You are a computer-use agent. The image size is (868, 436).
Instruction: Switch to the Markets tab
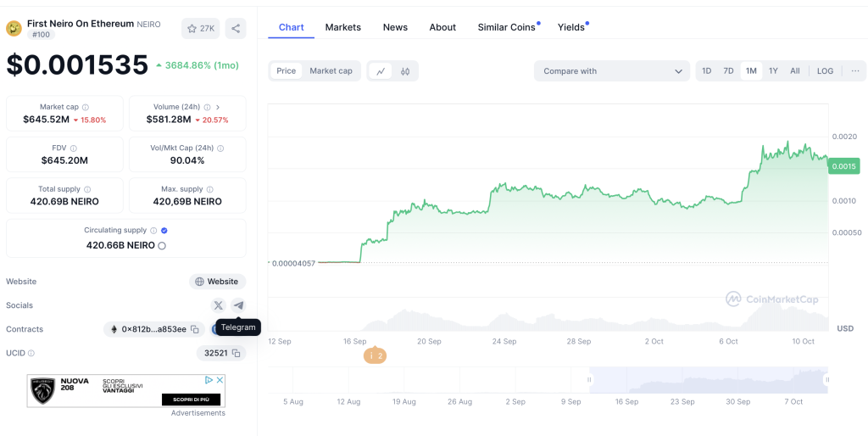(x=343, y=27)
